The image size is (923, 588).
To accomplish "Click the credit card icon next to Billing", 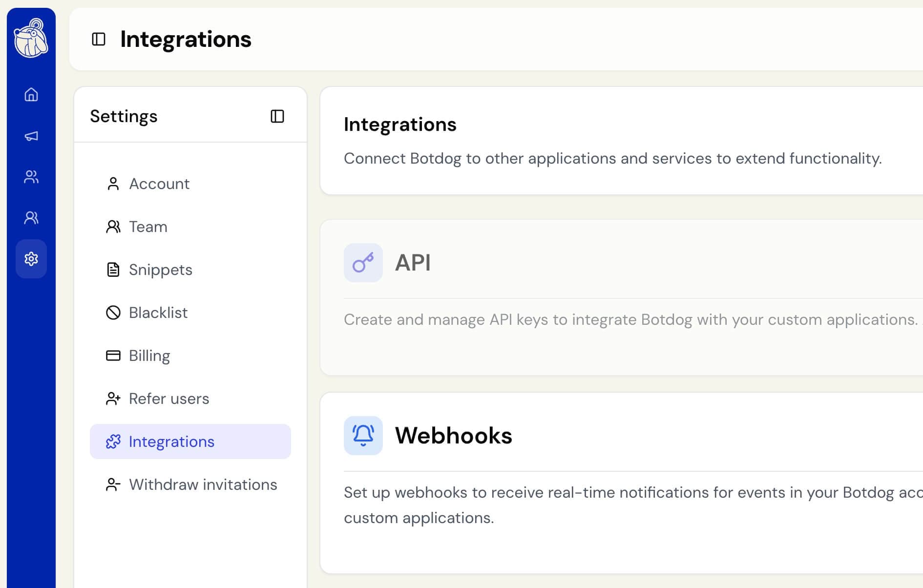I will coord(113,356).
